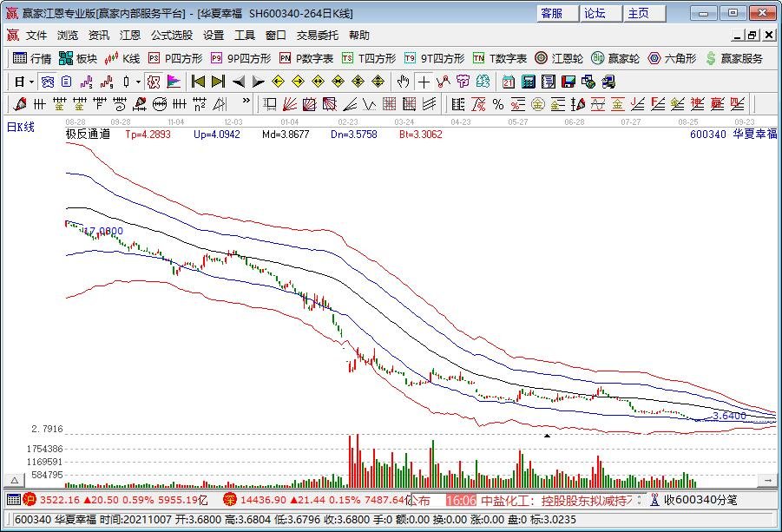Open the 板块 sector view
The image size is (782, 532).
[78, 58]
